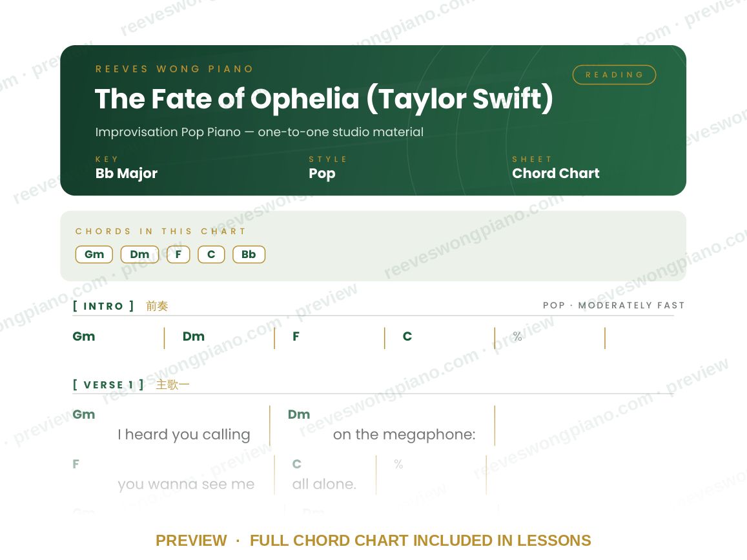The width and height of the screenshot is (747, 560).
Task: Click the Improvisation Pop Piano subtitle
Action: tap(259, 132)
